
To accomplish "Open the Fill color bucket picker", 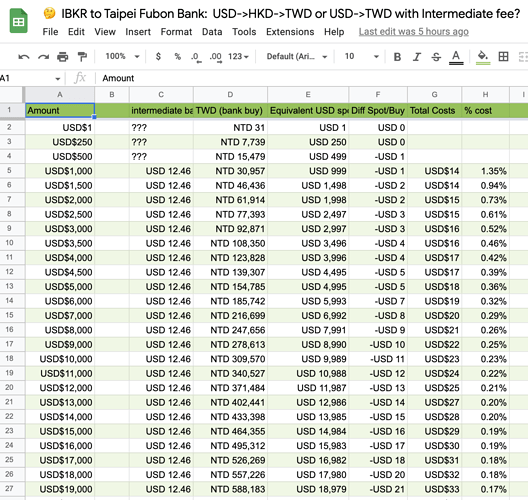I will [x=483, y=57].
